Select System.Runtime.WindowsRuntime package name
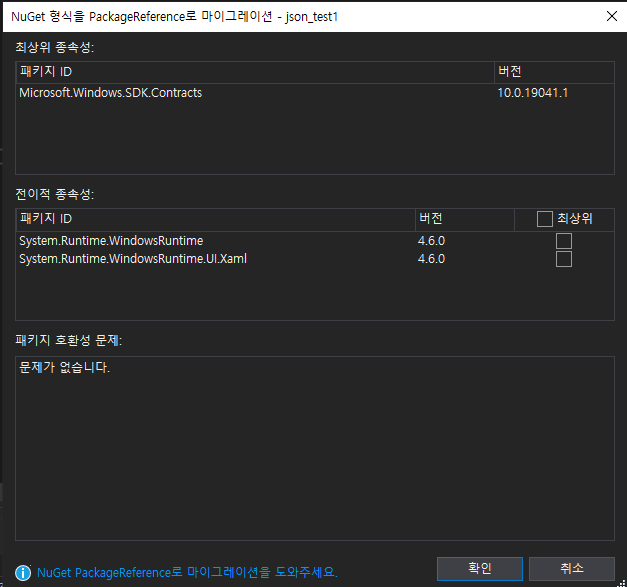The image size is (627, 587). tap(111, 241)
